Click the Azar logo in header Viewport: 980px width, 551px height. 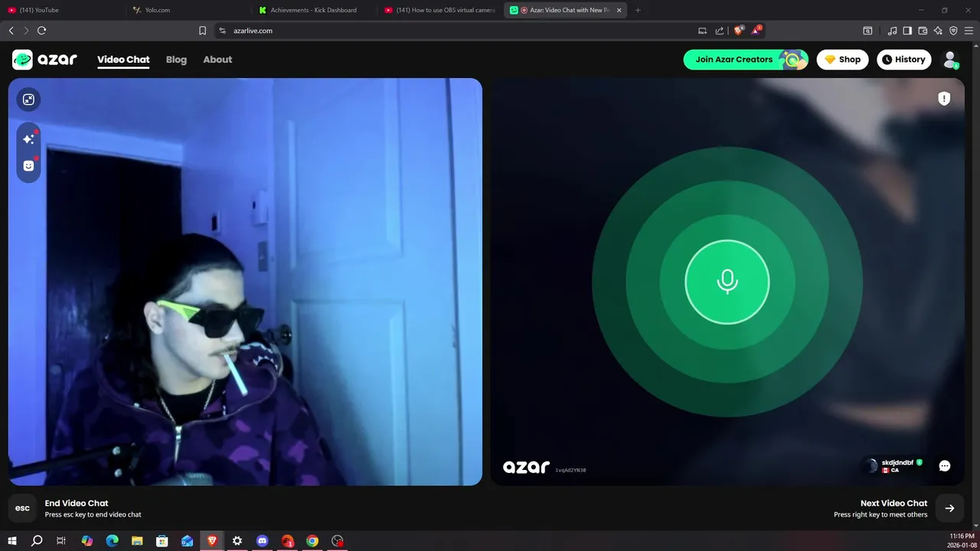[x=44, y=60]
